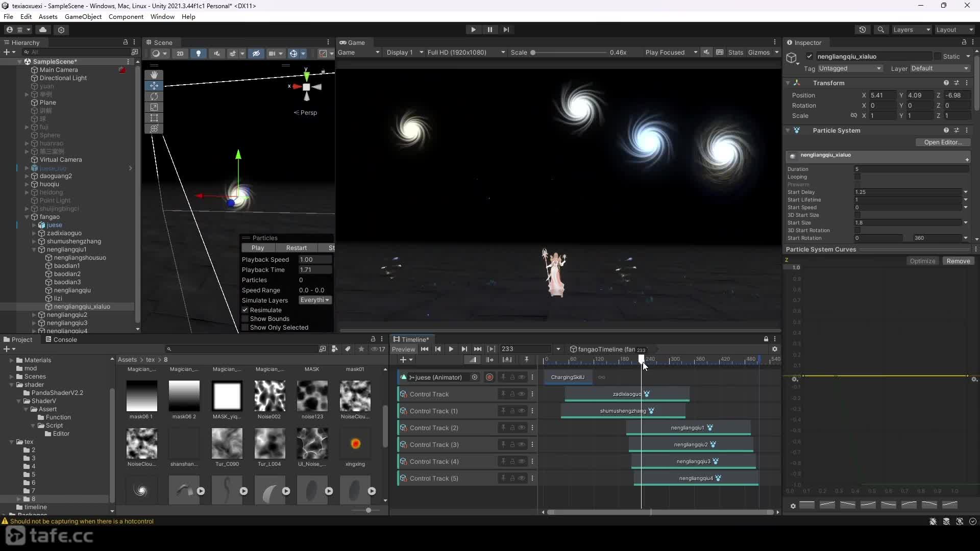Screen dimensions: 980x551
Task: Click the Step frame button
Action: tap(506, 30)
